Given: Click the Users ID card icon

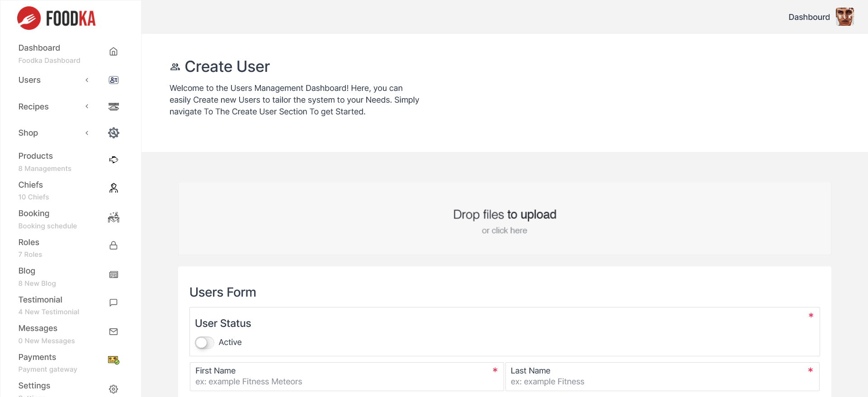Looking at the screenshot, I should click(x=113, y=80).
